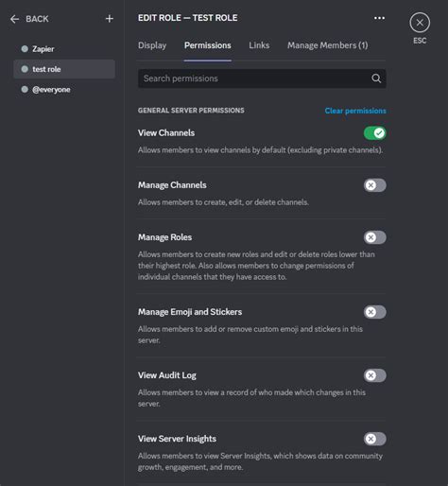448x486 pixels.
Task: Open the three-dot more options menu
Action: click(x=379, y=18)
